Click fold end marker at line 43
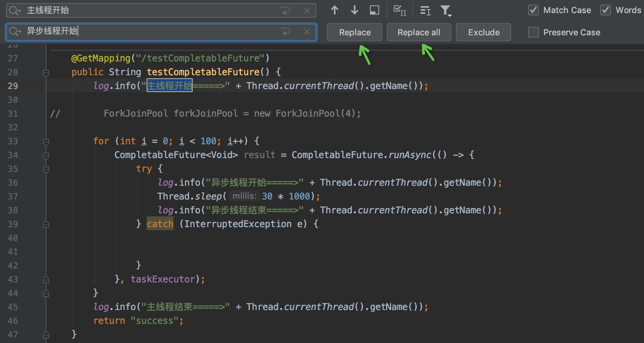This screenshot has width=644, height=343. tap(46, 280)
